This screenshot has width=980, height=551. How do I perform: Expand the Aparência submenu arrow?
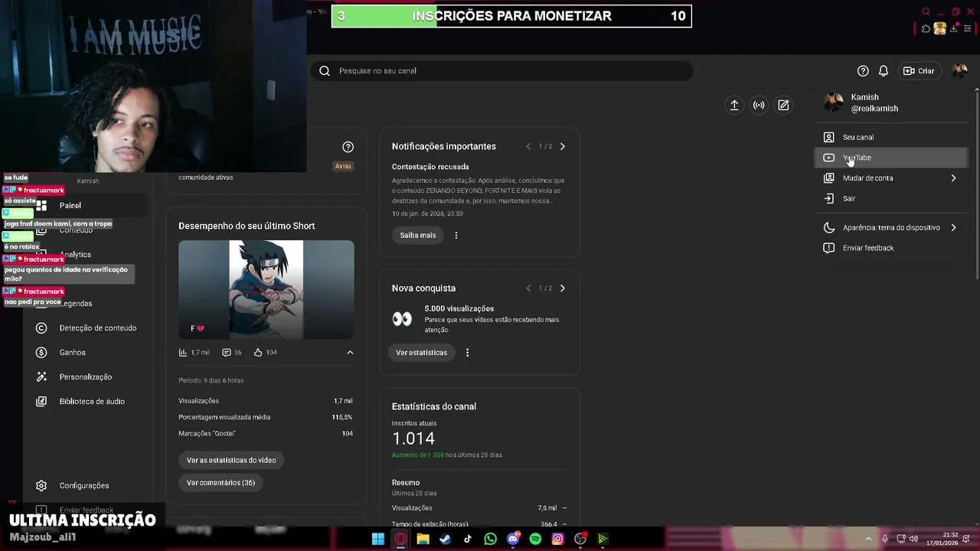(x=953, y=227)
